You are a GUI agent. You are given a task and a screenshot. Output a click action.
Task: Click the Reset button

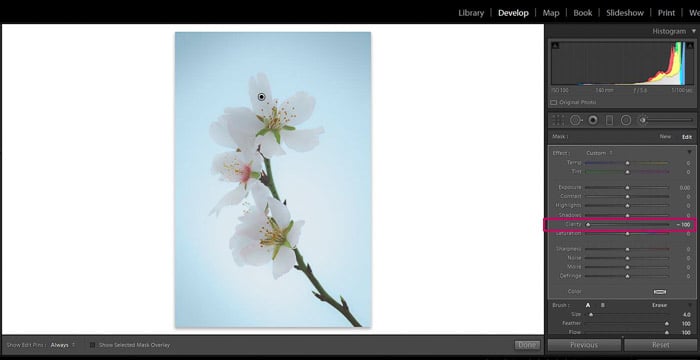[660, 345]
